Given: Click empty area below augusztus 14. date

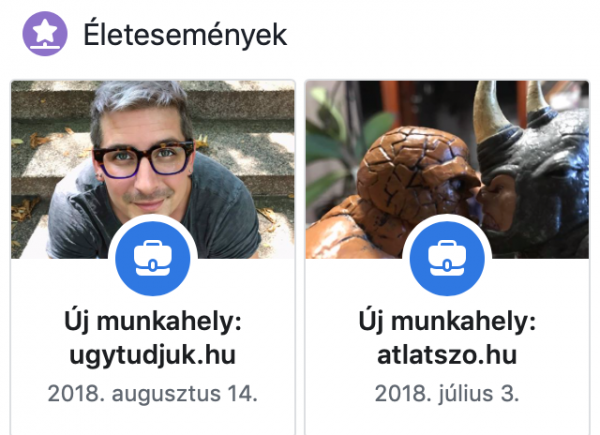Looking at the screenshot, I should click(153, 421).
